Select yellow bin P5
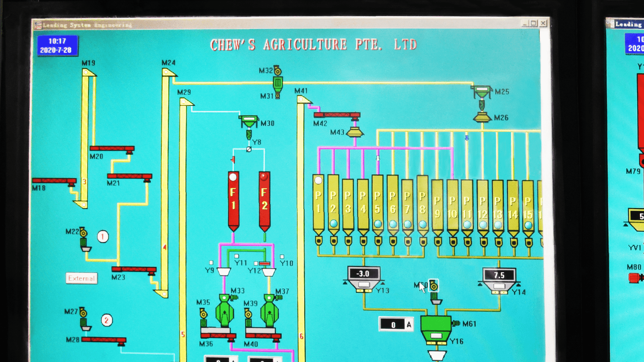644x362 pixels. pos(378,205)
